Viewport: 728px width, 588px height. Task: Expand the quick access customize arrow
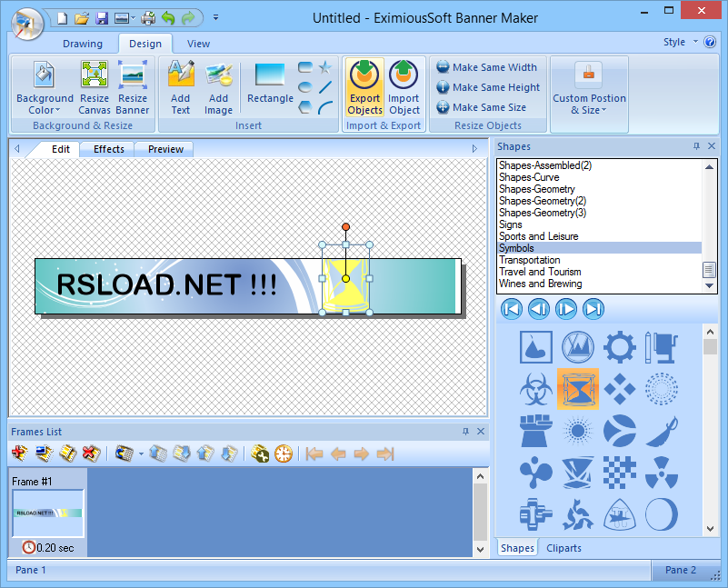tap(216, 18)
